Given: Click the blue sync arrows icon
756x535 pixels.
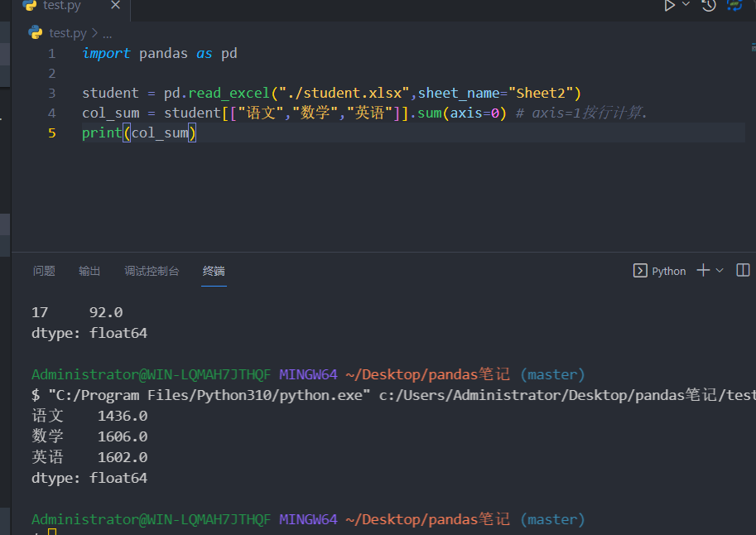Looking at the screenshot, I should [x=734, y=6].
